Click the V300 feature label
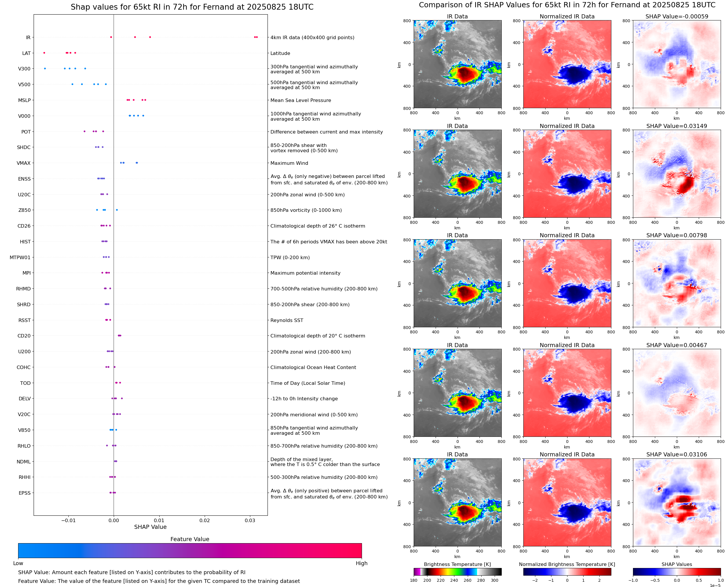The height and width of the screenshot is (587, 728). (24, 69)
